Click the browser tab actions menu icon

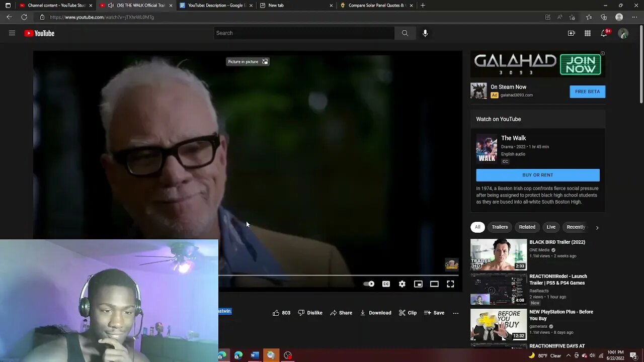[x=8, y=6]
